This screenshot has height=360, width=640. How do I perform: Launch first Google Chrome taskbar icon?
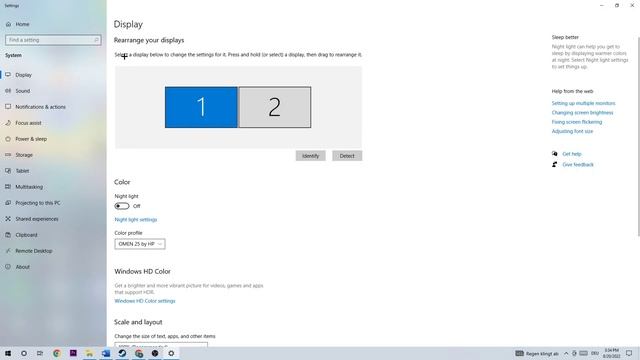[57, 353]
